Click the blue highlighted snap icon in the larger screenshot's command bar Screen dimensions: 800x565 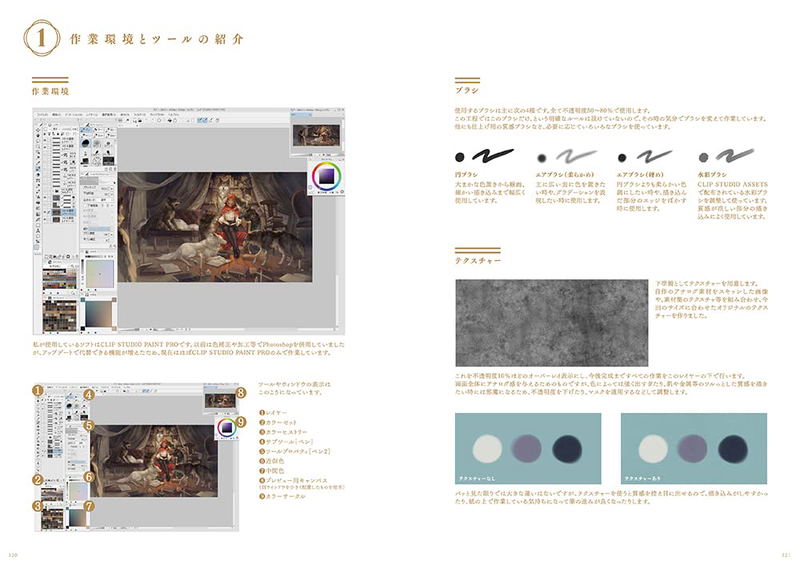pos(202,120)
